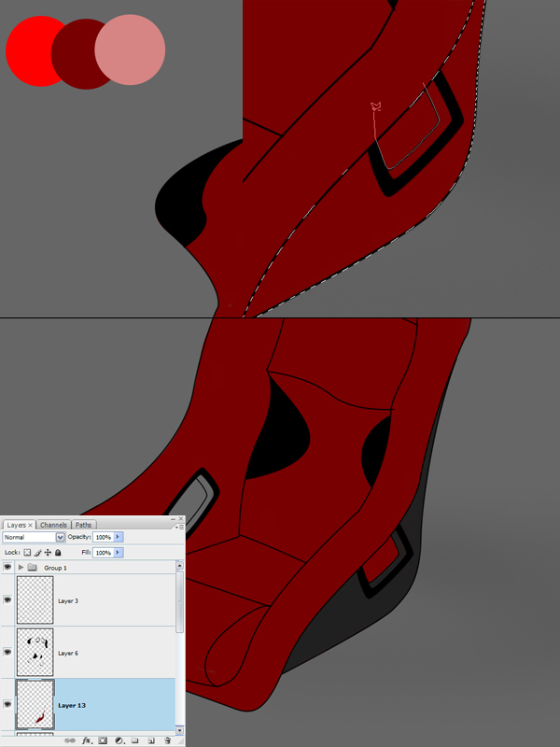Open the Opacity slider arrow
This screenshot has height=747, width=560.
pyautogui.click(x=119, y=537)
